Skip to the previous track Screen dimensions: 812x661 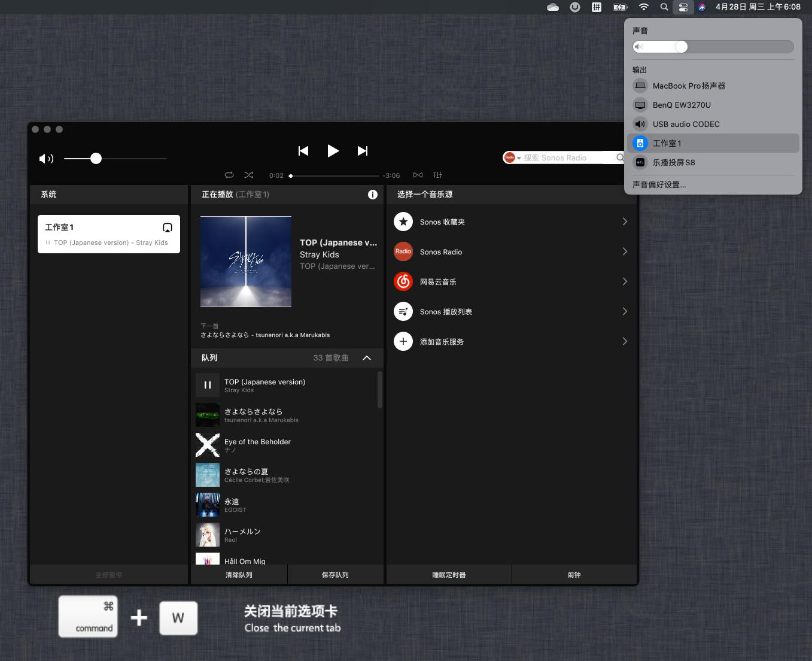click(303, 151)
